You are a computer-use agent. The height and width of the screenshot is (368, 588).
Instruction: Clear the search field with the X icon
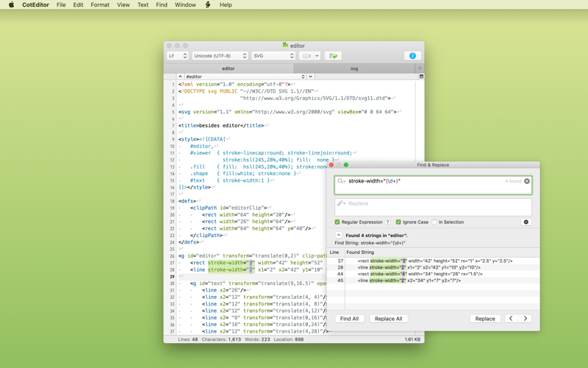[x=527, y=181]
